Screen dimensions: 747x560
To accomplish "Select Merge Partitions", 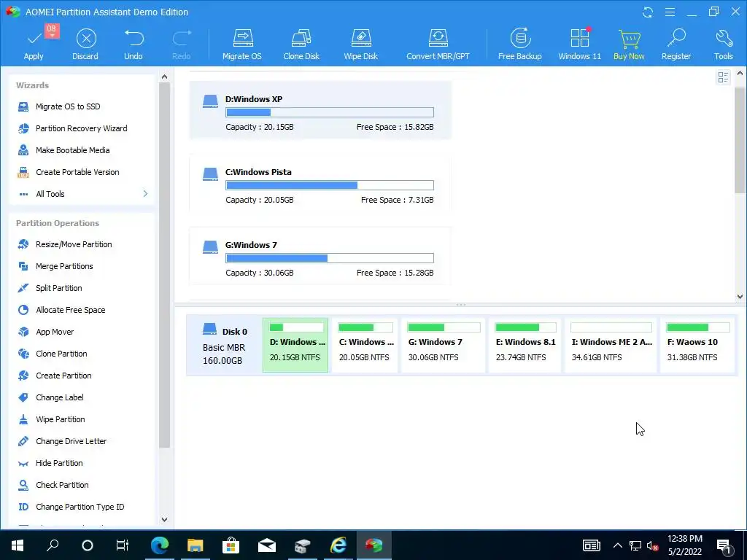I will [64, 266].
